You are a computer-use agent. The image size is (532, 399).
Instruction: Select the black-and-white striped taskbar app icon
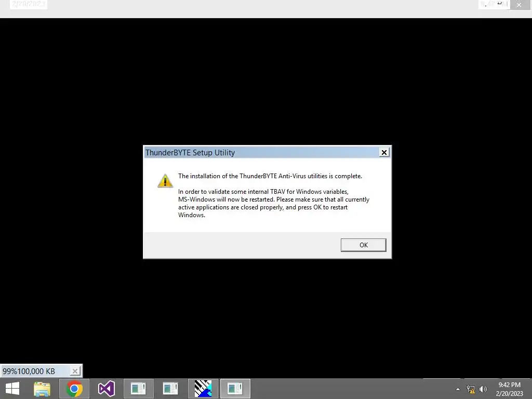point(203,389)
